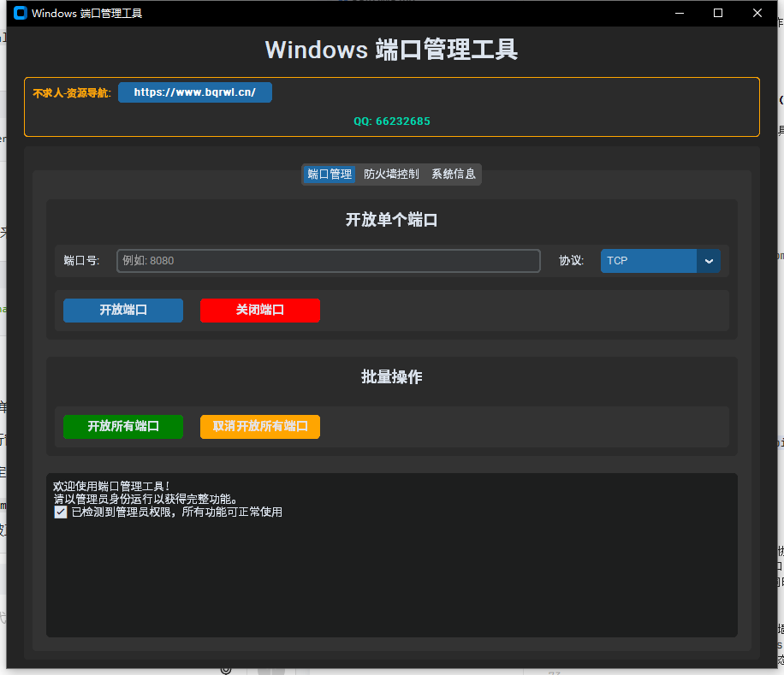Click the green 开放所有端口 button
This screenshot has height=675, width=784.
pyautogui.click(x=122, y=427)
